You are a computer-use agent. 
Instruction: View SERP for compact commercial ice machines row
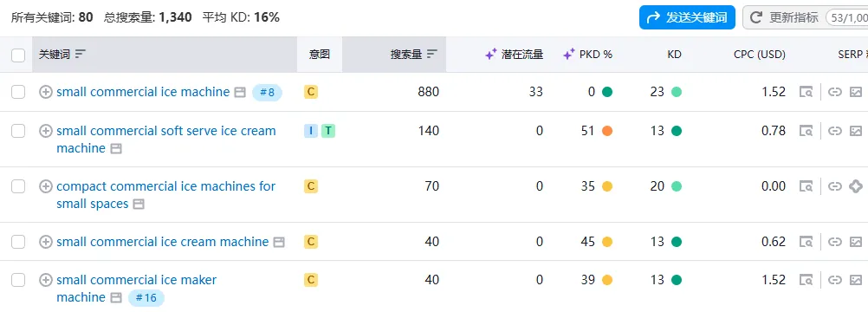[x=806, y=186]
